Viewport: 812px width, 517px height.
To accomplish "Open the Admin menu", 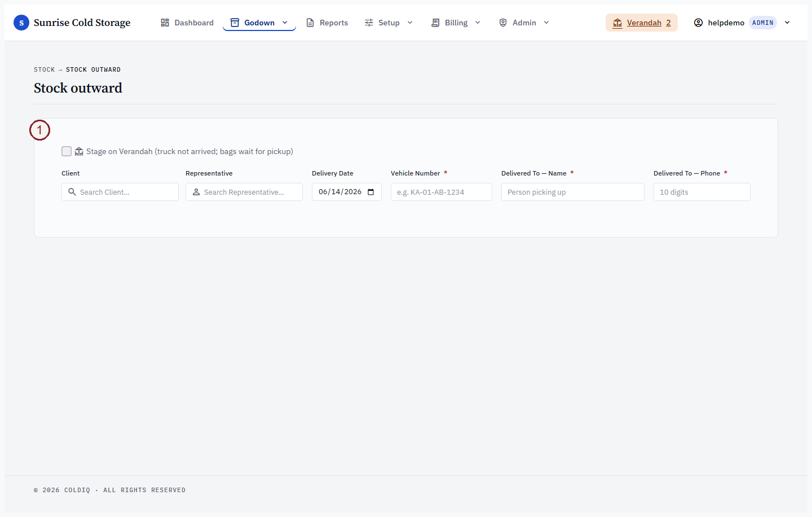I will [x=524, y=23].
